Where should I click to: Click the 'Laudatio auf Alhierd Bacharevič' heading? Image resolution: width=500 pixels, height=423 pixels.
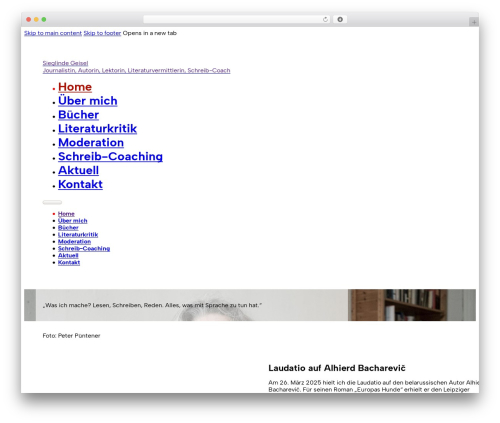337,368
